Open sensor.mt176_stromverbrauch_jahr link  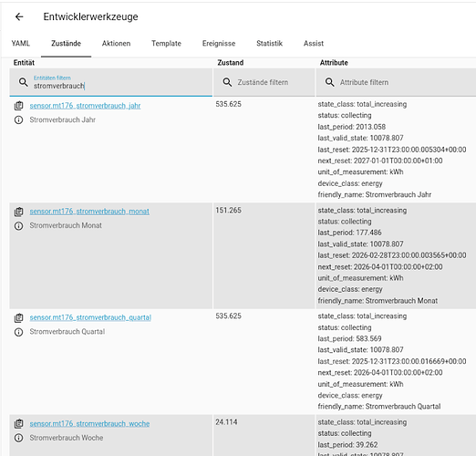85,106
